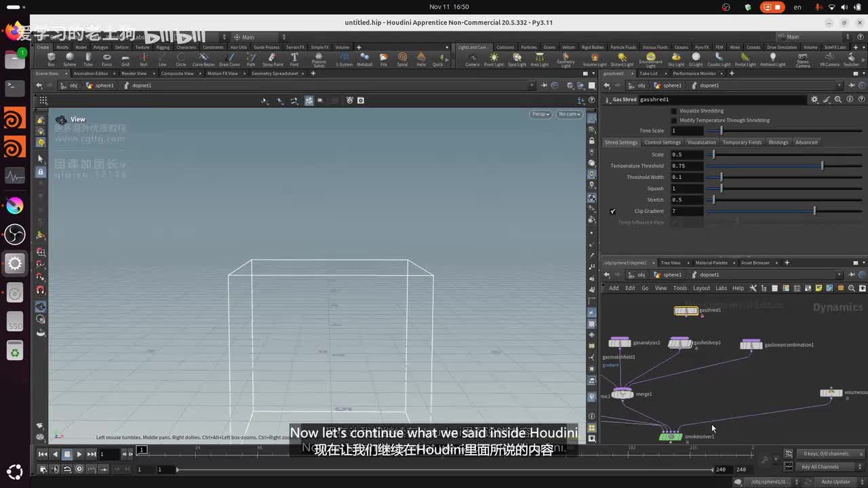Open the Pyro FX shelf tab
Screen dimensions: 868x488
click(702, 47)
